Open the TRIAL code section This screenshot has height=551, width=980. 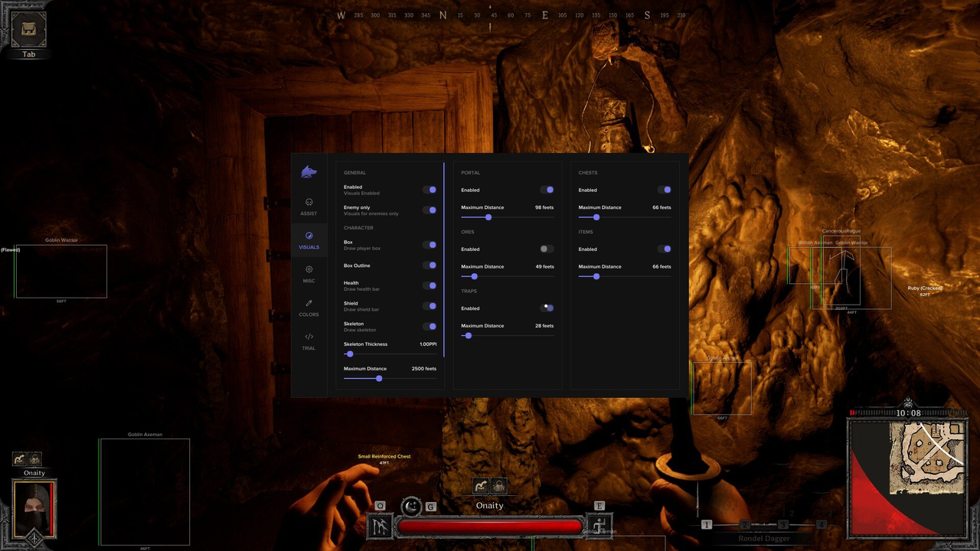tap(309, 344)
